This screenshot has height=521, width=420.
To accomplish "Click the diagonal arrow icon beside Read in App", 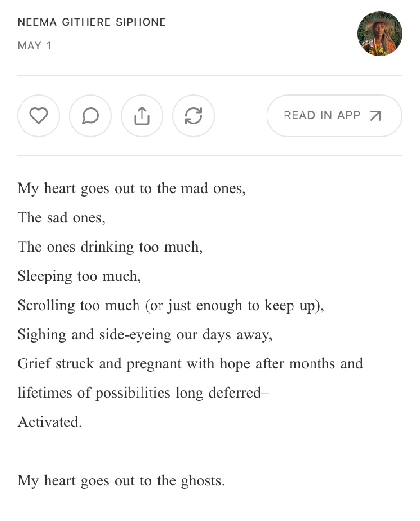I will 375,116.
